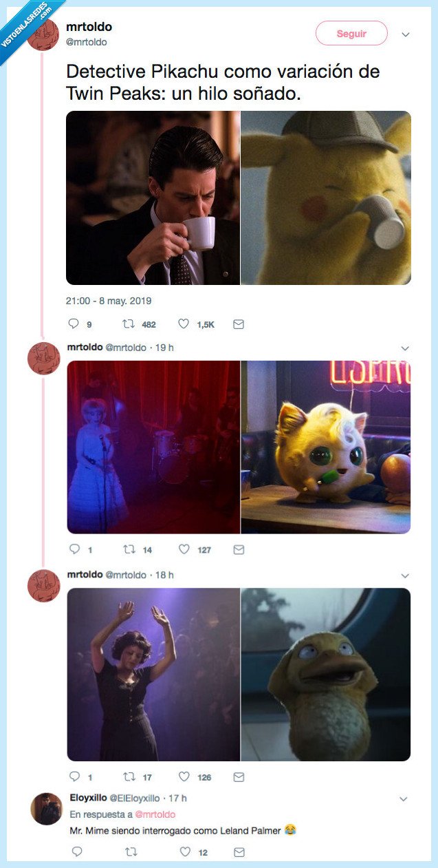Open the options chevron on the first tweet
This screenshot has width=438, height=868.
click(x=406, y=34)
